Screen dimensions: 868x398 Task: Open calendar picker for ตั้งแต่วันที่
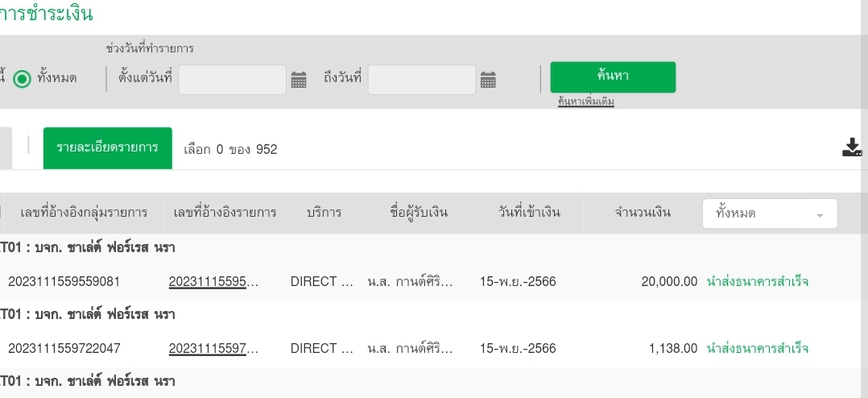tap(299, 80)
